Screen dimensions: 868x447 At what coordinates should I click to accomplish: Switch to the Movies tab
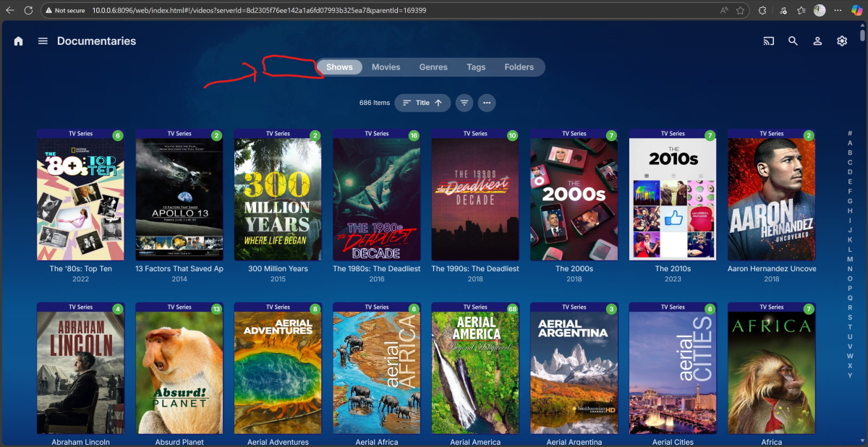386,67
